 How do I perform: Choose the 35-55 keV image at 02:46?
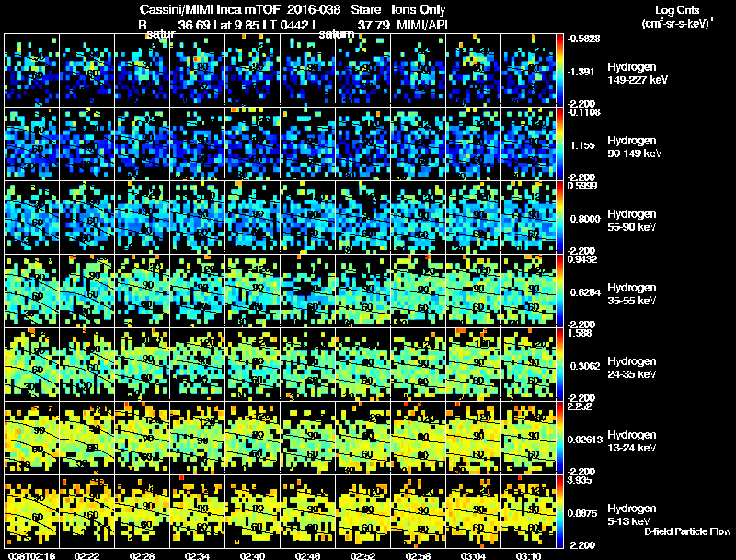[x=308, y=291]
